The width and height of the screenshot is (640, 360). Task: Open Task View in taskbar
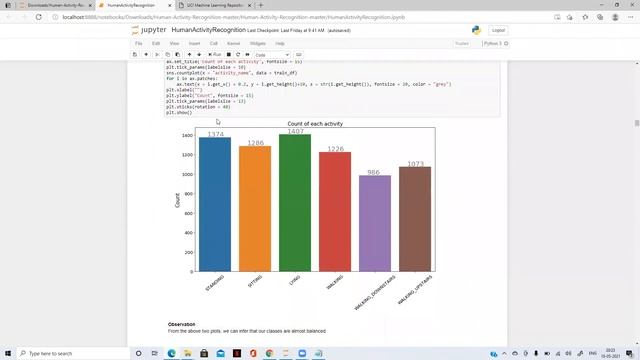click(155, 353)
